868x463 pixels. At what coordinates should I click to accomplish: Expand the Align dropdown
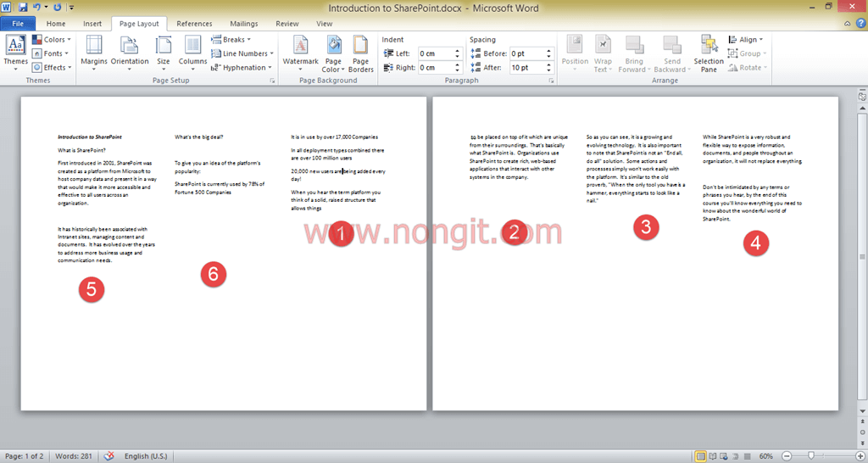coord(746,39)
